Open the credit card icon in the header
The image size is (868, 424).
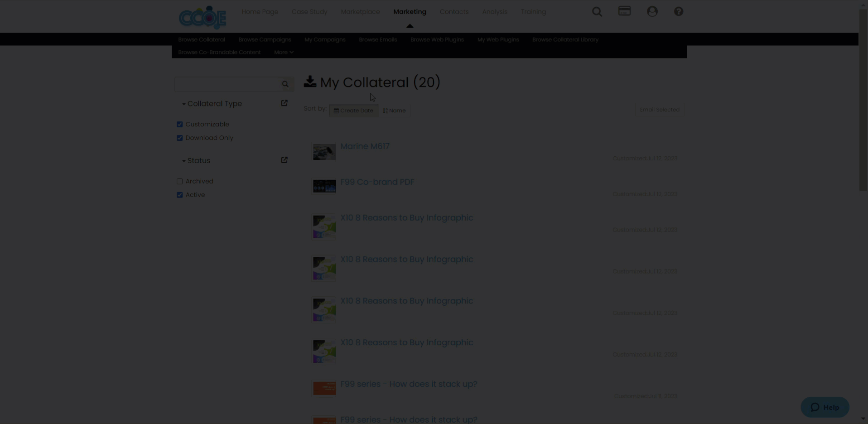(624, 11)
